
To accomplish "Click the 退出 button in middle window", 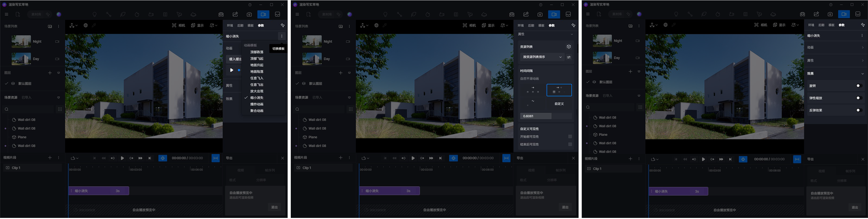I will click(x=565, y=208).
